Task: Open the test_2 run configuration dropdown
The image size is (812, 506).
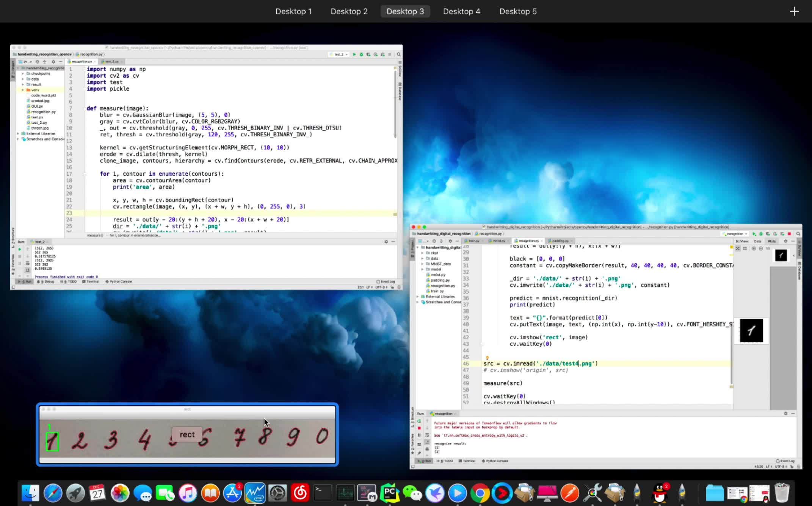Action: (339, 54)
